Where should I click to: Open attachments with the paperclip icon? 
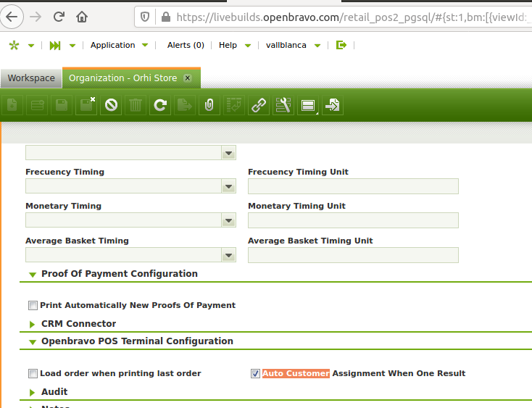point(209,106)
